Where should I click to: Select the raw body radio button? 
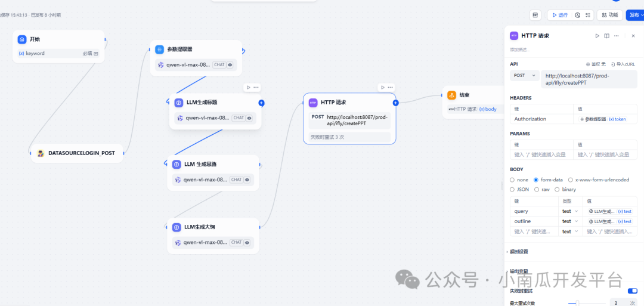[x=537, y=189]
